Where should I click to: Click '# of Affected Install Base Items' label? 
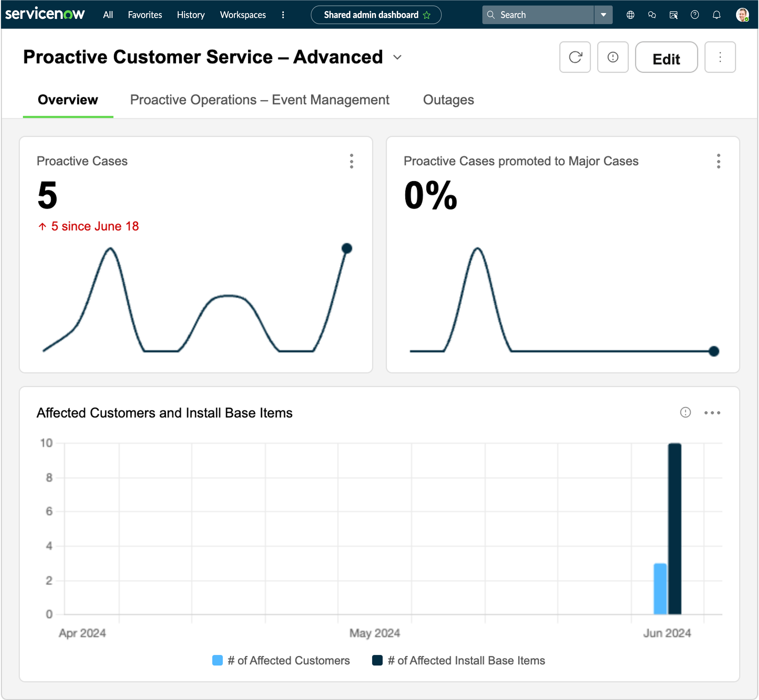point(466,660)
